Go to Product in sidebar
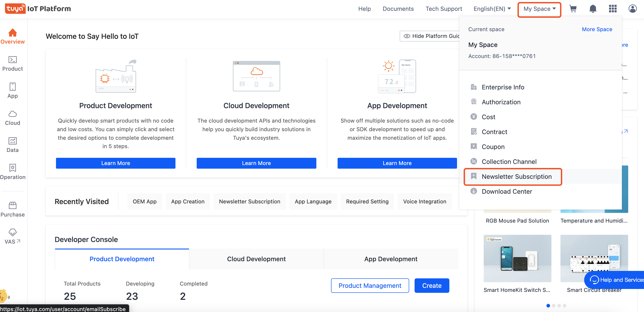The height and width of the screenshot is (312, 644). point(12,63)
